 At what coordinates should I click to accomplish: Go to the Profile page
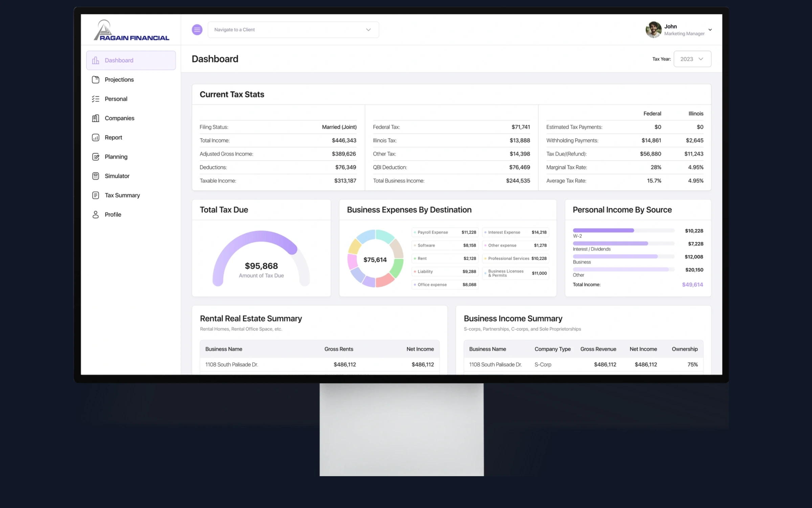[x=131, y=215]
